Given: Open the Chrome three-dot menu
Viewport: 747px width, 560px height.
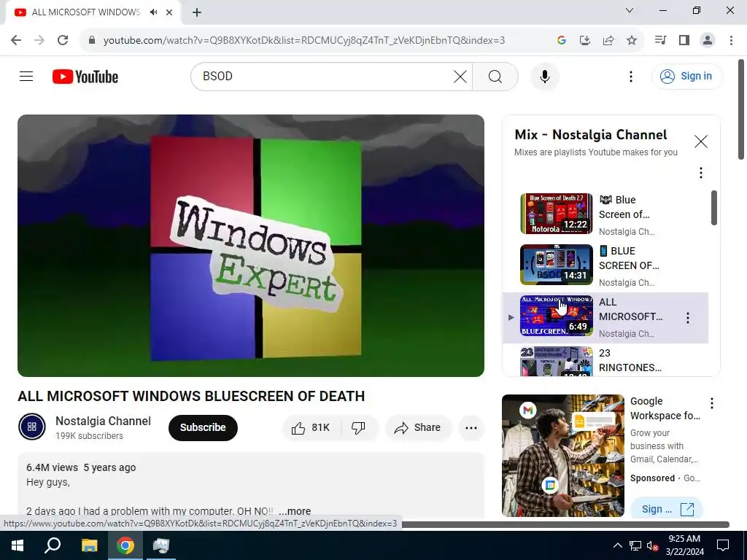Looking at the screenshot, I should click(731, 40).
